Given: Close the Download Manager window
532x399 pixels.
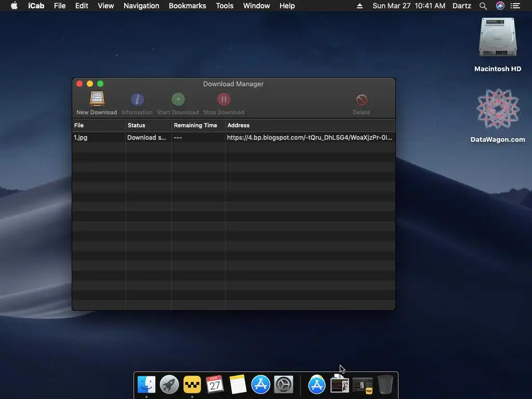Looking at the screenshot, I should pos(79,84).
